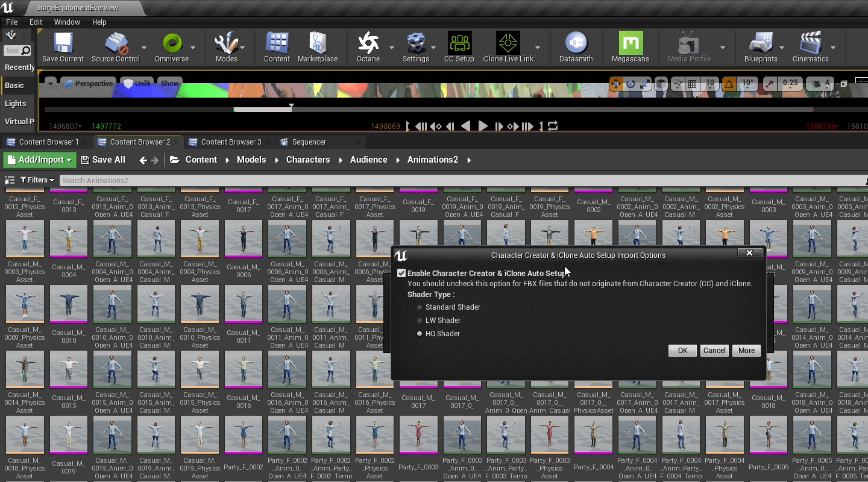
Task: Toggle scale snapping icon
Action: [770, 84]
